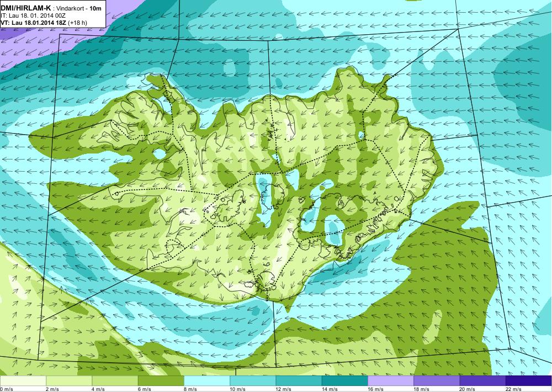Click the '4 m/s' legend label
This screenshot has height=392, width=552.
[98, 389]
